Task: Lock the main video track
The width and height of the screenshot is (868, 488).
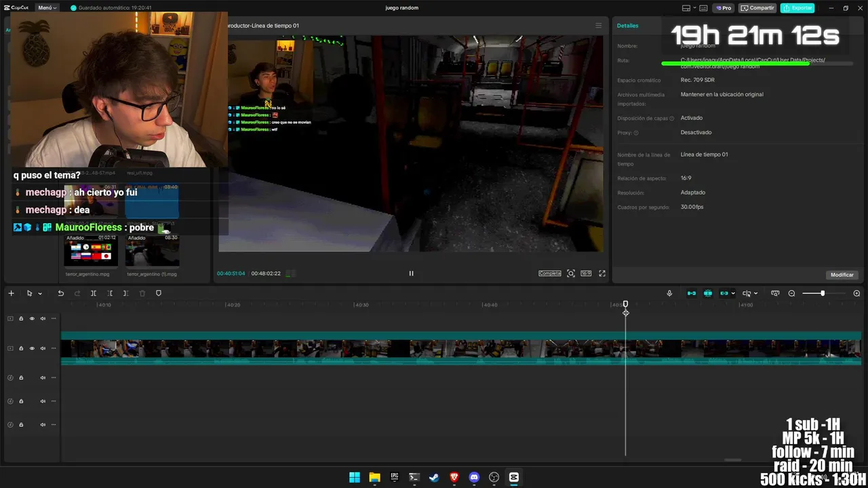Action: 21,348
